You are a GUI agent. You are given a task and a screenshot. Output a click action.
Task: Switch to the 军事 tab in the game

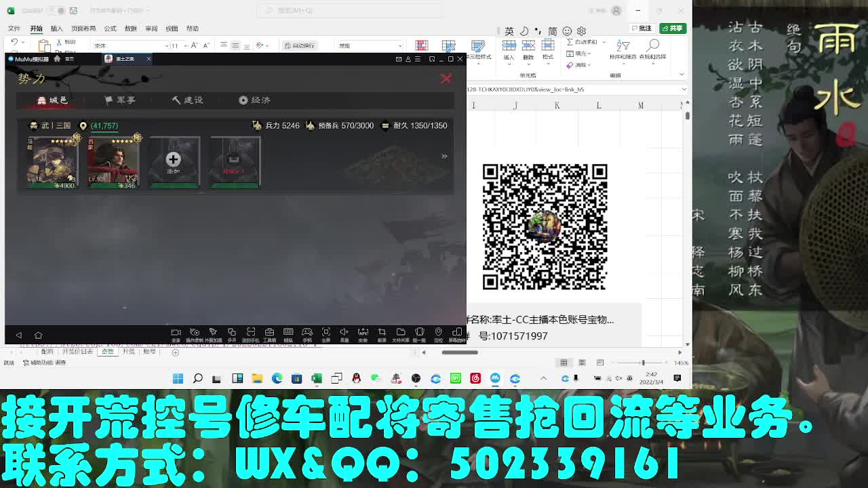coord(120,100)
